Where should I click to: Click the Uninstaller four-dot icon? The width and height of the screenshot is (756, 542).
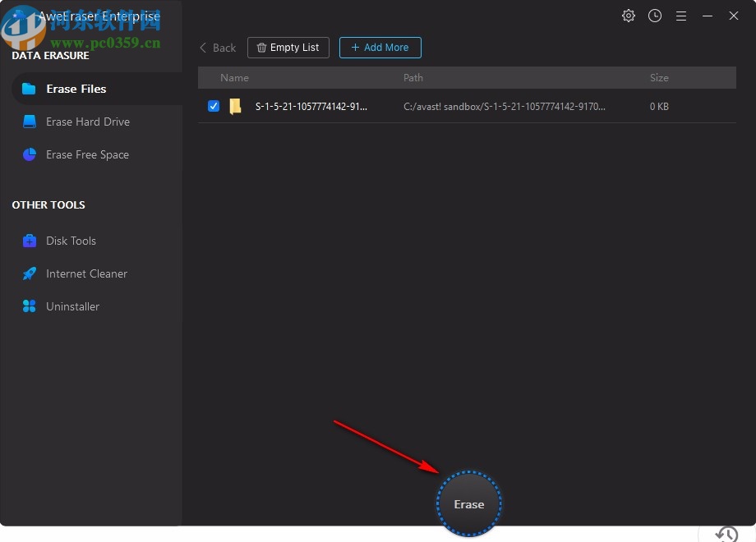[30, 306]
